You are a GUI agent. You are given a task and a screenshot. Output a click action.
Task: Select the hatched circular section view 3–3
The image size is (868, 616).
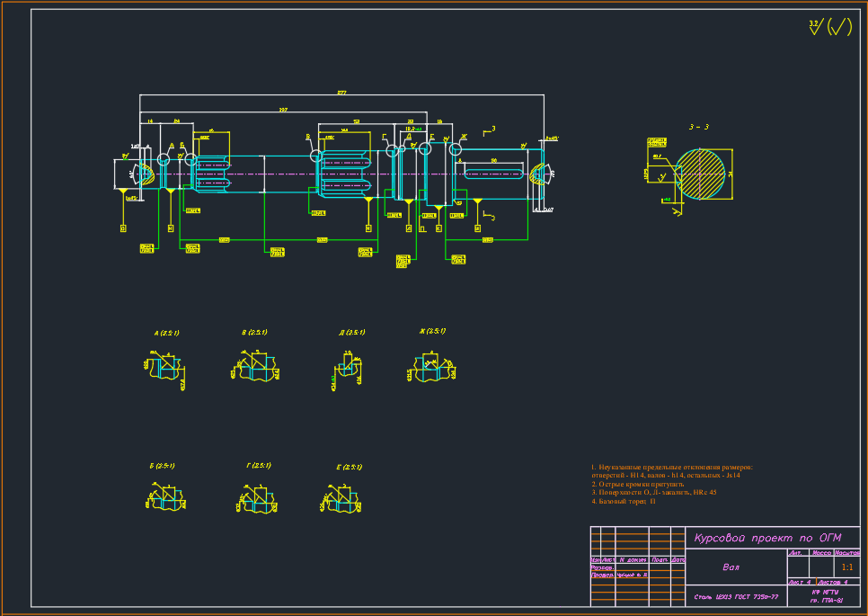(699, 174)
